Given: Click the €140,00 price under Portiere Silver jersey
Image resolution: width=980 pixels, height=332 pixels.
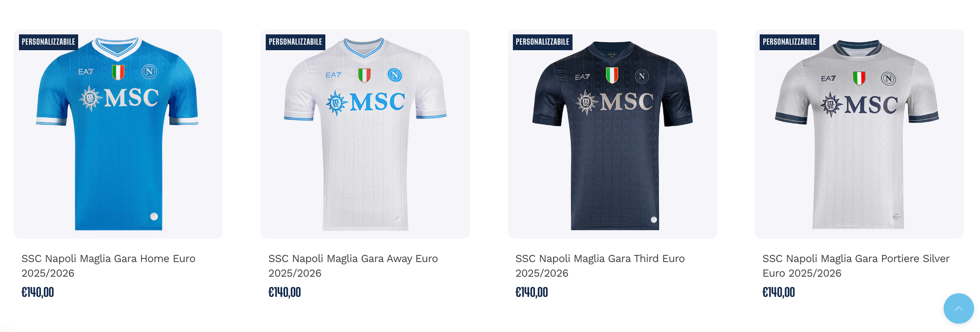Looking at the screenshot, I should (x=779, y=292).
